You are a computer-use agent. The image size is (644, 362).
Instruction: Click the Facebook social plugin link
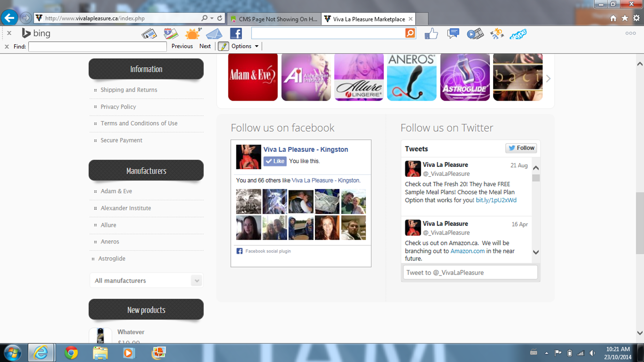tap(268, 251)
